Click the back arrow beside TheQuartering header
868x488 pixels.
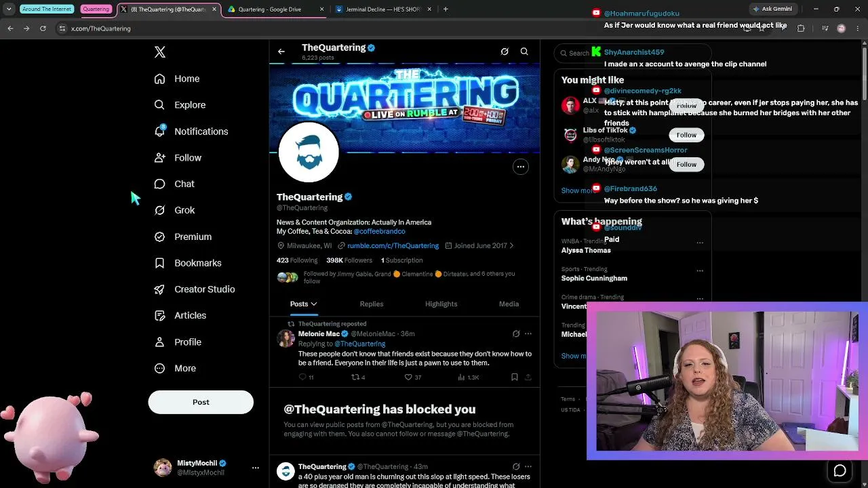pyautogui.click(x=281, y=52)
